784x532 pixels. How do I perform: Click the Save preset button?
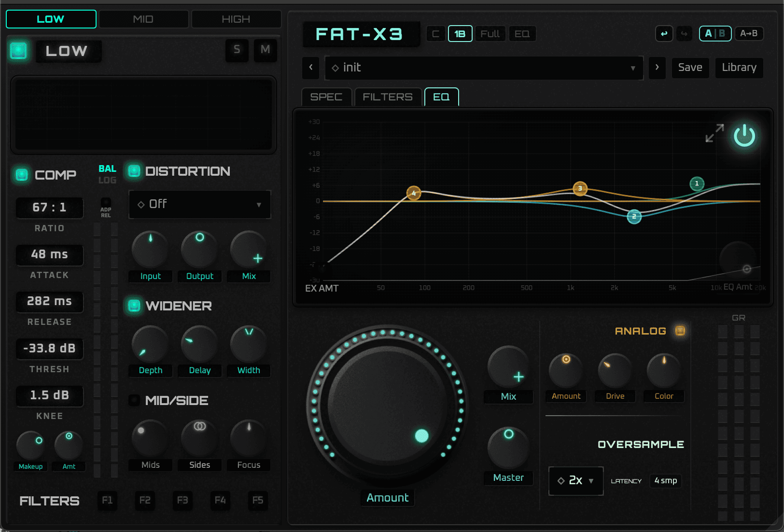[690, 68]
